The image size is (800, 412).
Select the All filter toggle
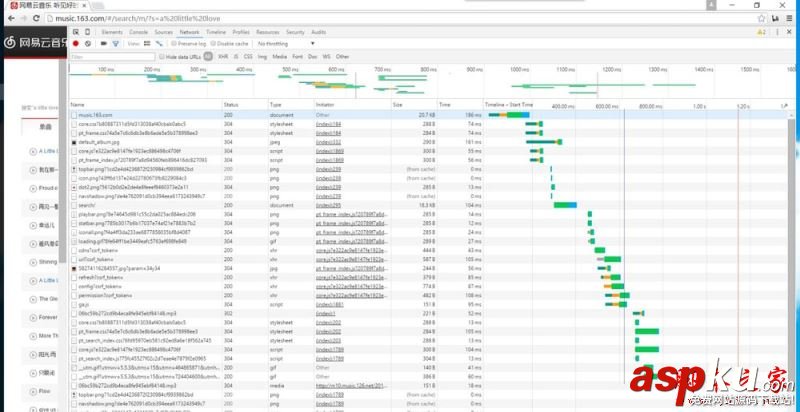pos(208,57)
